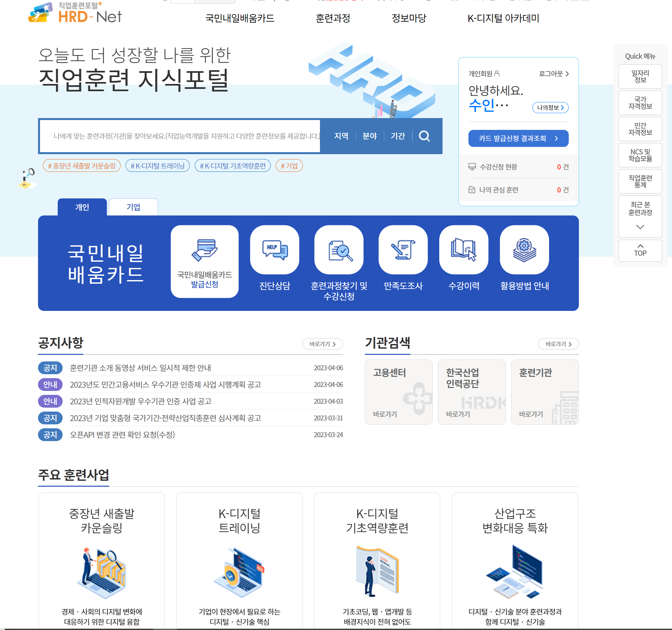Viewport: 672px width, 630px height.
Task: Open the 분야 search filter
Action: [369, 136]
